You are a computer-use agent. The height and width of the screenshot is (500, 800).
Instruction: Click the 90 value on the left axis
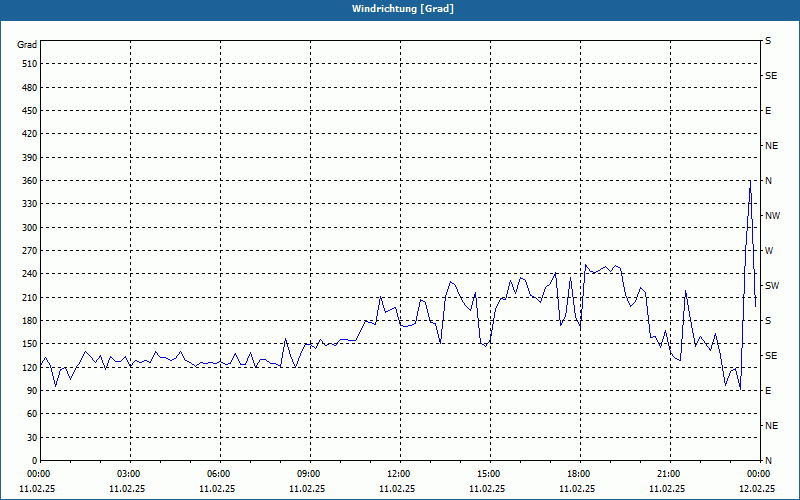[32, 391]
